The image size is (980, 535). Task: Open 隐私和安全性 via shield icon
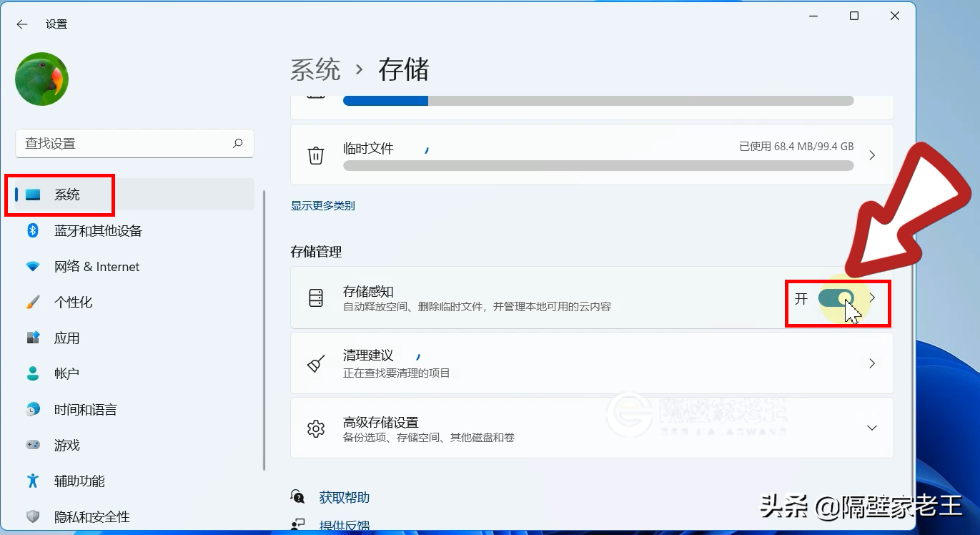[33, 516]
